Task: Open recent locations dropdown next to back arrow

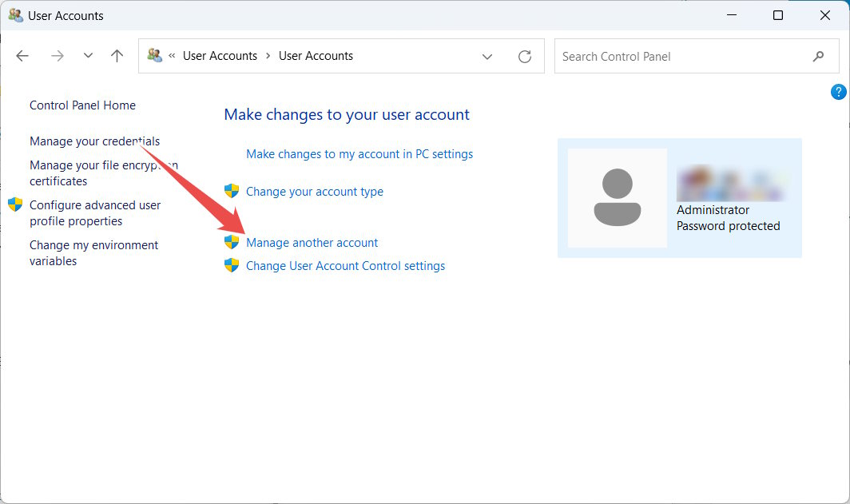Action: 88,55
